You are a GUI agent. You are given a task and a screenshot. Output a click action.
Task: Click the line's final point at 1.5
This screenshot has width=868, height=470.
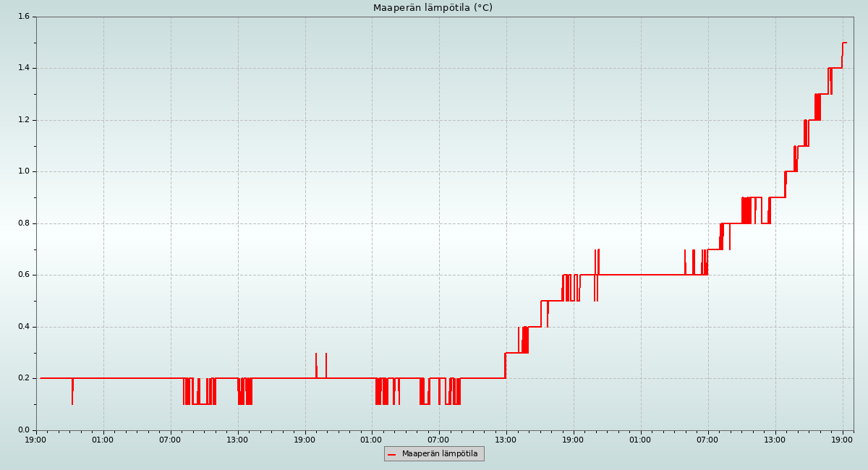click(x=846, y=43)
